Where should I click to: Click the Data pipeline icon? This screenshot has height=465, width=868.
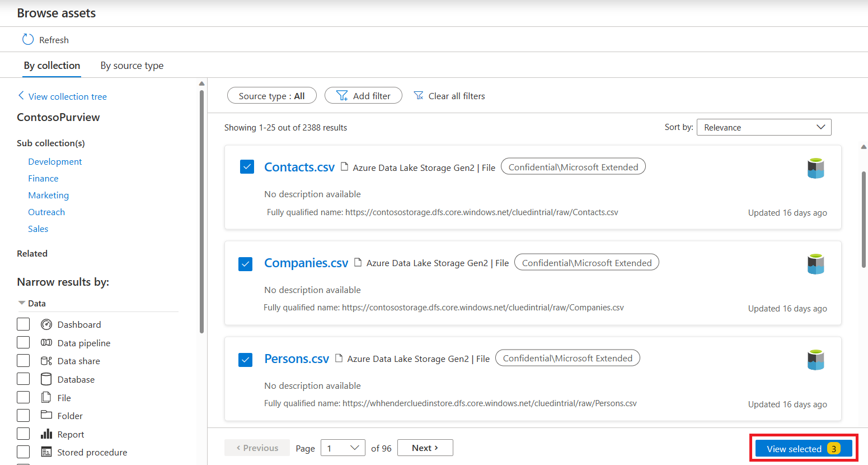tap(46, 342)
